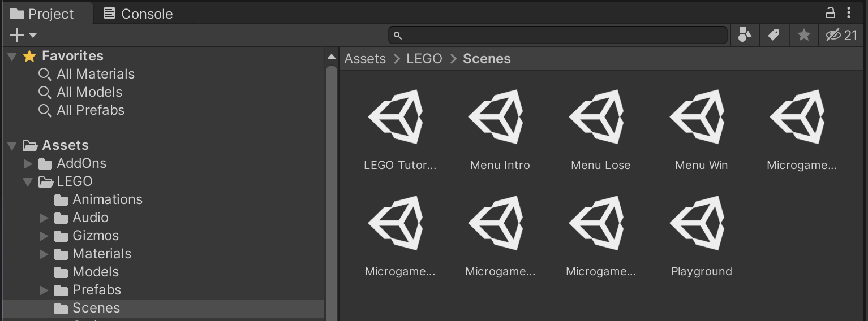The height and width of the screenshot is (321, 868).
Task: Expand the Prefabs folder arrow
Action: click(x=44, y=290)
